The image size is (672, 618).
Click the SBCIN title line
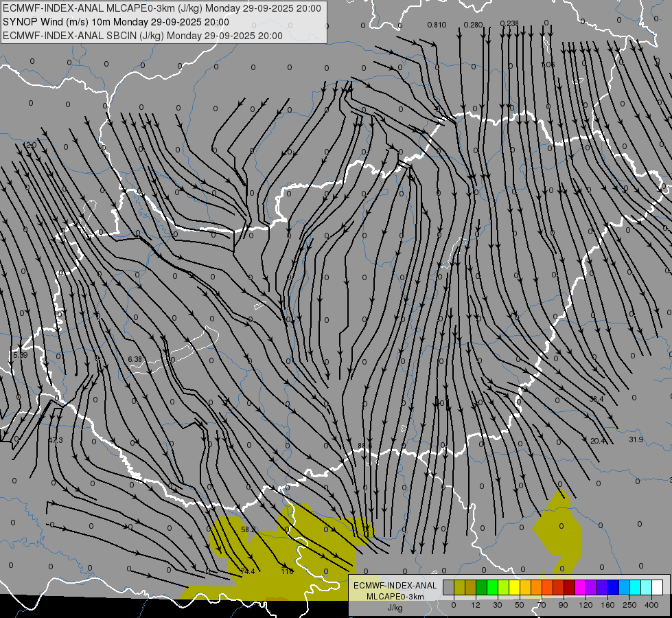pos(143,36)
